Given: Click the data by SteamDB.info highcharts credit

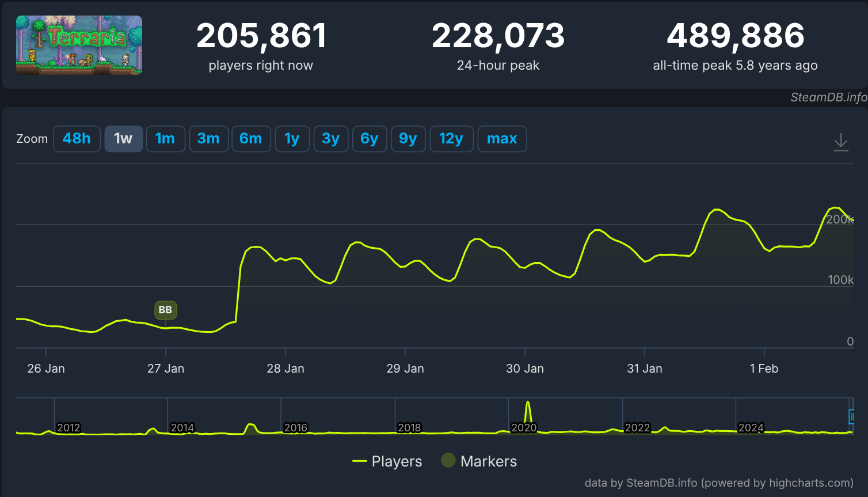Looking at the screenshot, I should click(719, 483).
